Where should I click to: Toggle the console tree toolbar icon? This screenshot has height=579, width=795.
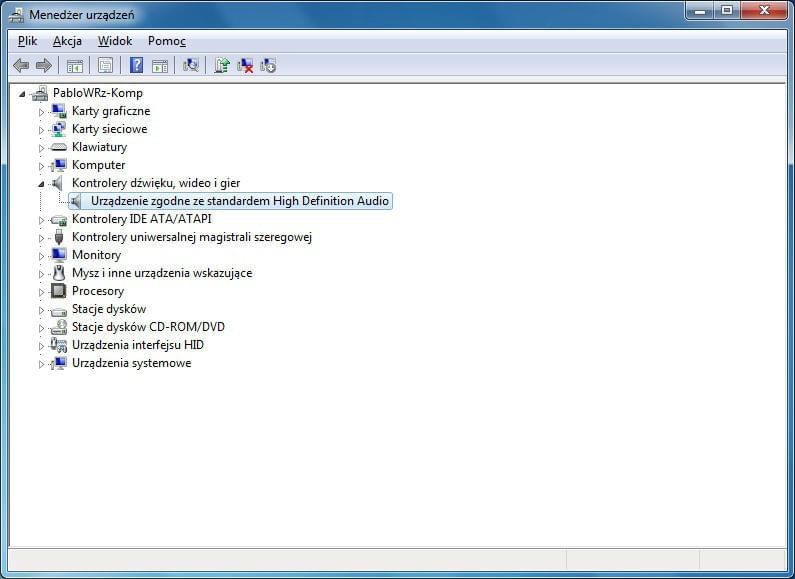(x=75, y=66)
